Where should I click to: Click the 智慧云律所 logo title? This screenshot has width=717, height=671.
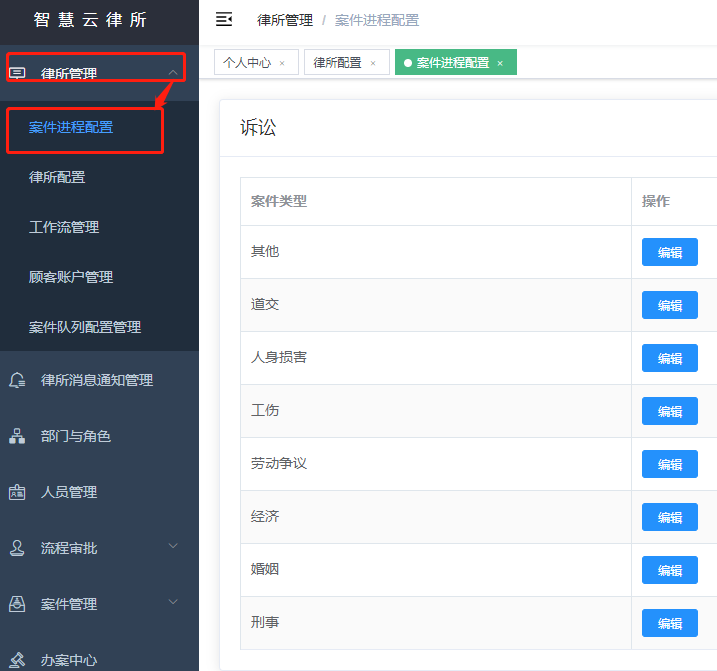[90, 20]
